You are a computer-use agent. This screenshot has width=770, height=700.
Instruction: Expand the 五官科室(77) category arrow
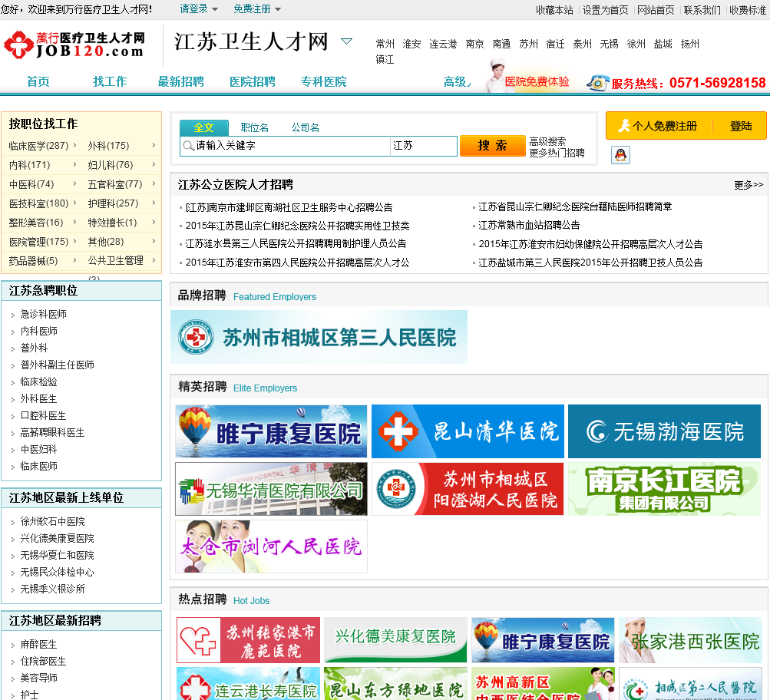154,183
